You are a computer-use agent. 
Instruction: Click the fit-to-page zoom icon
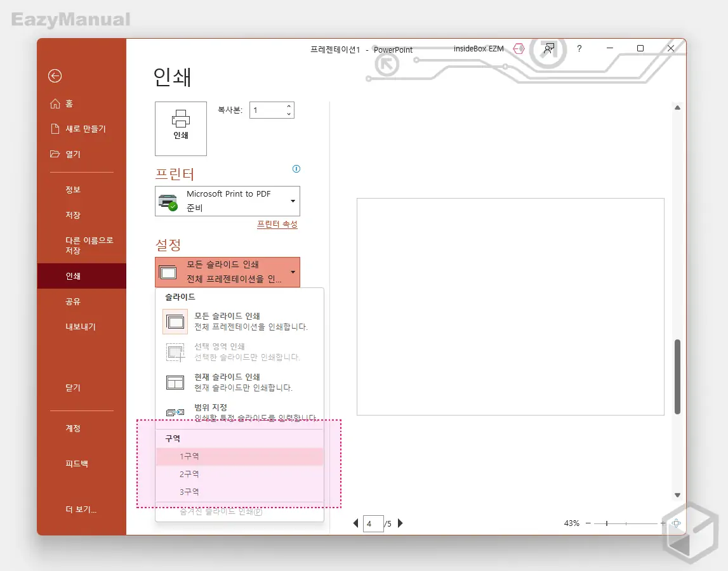[x=677, y=523]
